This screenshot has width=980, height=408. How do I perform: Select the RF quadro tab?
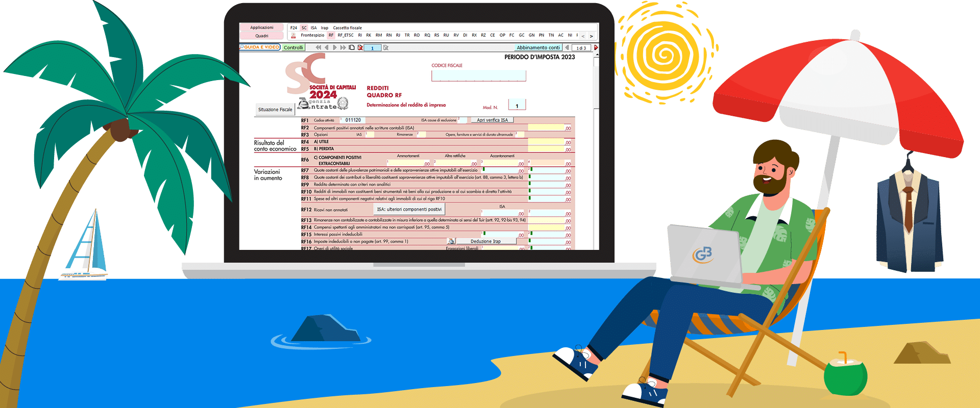click(331, 35)
